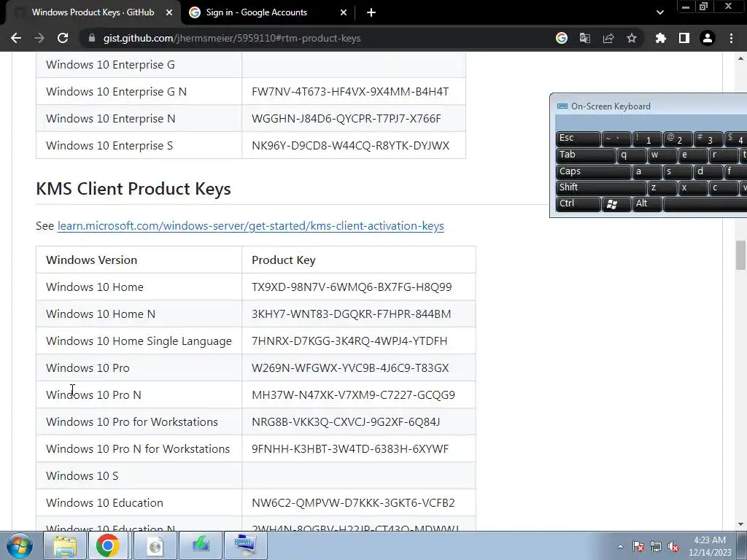Screen dimensions: 747x560
Task: Select the Windows 10 Home product key
Action: point(352,287)
